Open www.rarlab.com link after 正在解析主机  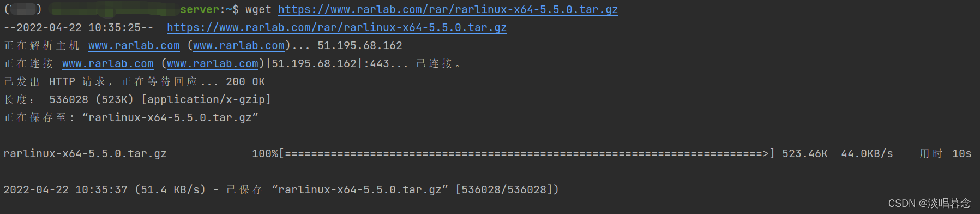134,46
